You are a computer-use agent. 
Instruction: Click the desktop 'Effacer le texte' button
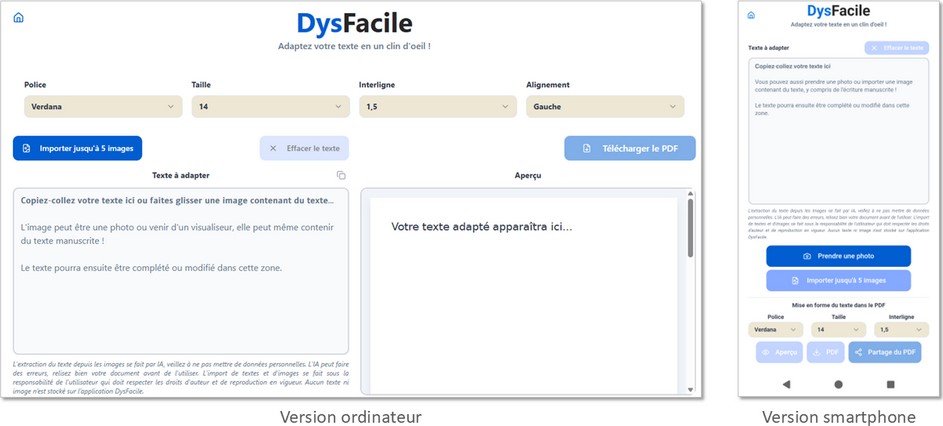coord(304,148)
